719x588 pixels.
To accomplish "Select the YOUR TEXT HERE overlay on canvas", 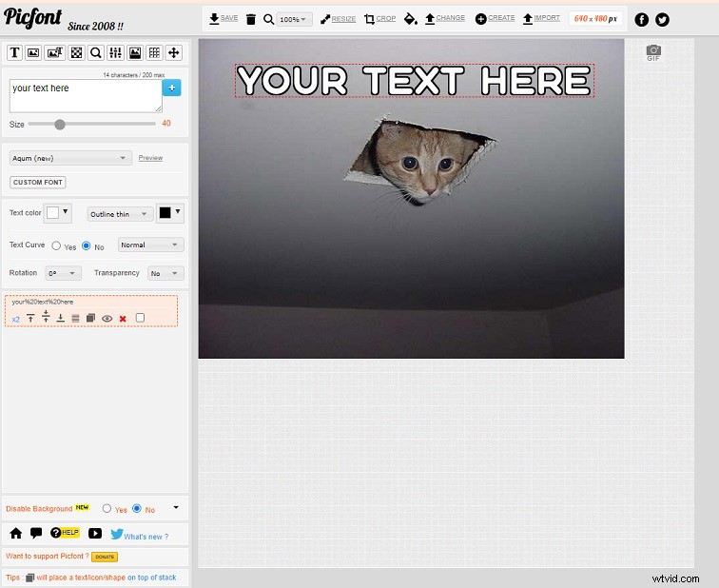I will (415, 81).
